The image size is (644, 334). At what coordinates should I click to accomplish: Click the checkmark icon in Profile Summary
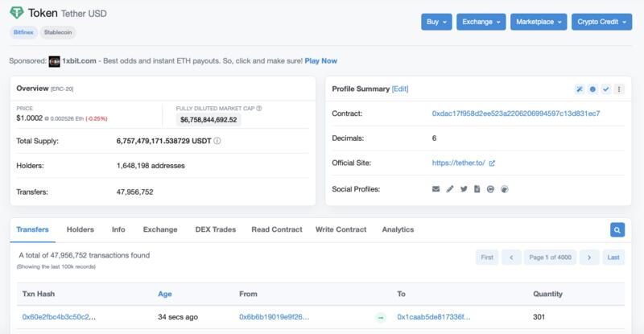(606, 89)
